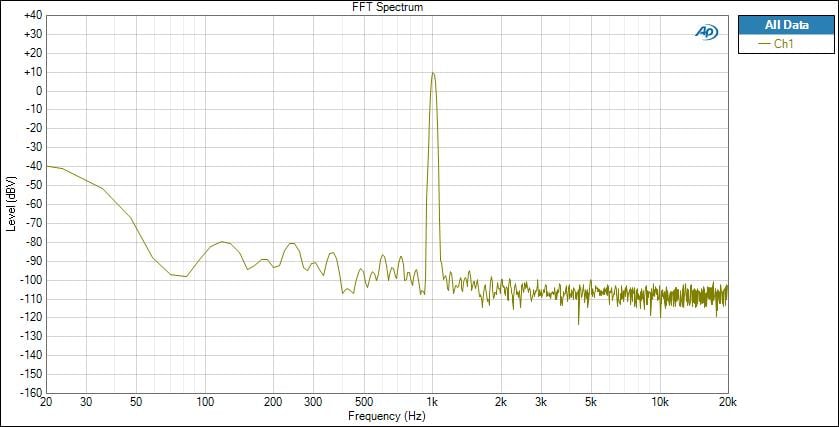Select the All Data legend header

pos(785,25)
